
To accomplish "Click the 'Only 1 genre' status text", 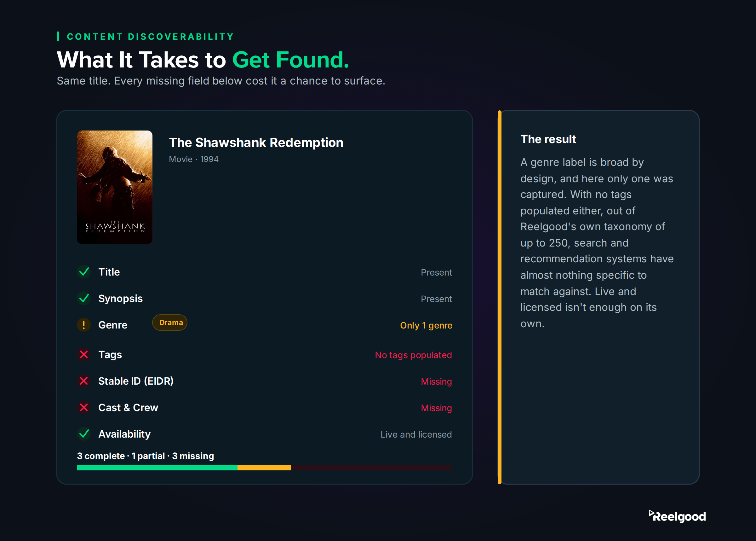I will (x=426, y=325).
